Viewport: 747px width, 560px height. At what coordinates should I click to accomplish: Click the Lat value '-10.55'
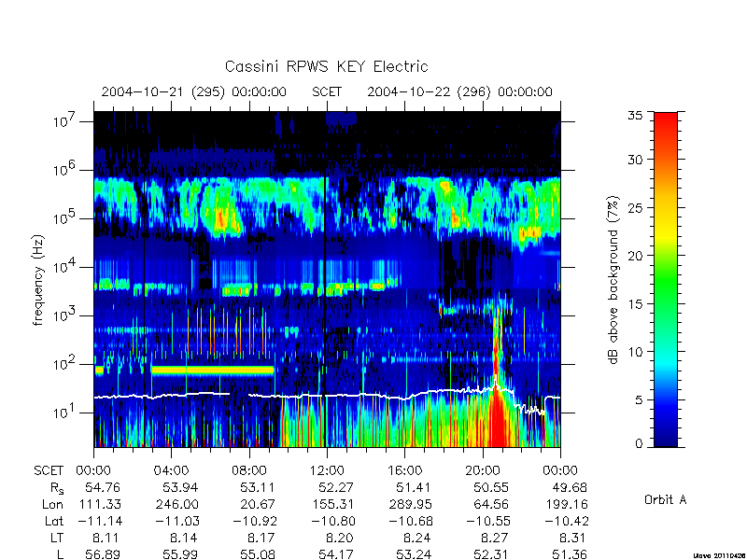(x=487, y=521)
